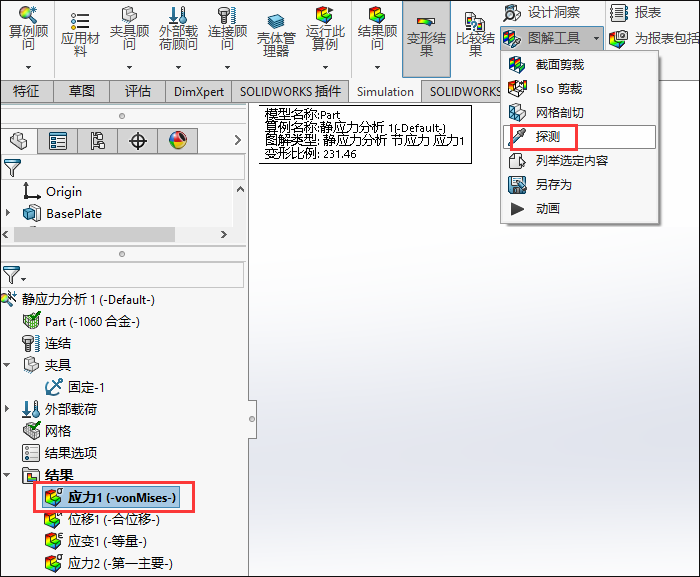Image resolution: width=700 pixels, height=577 pixels.
Task: Click the feature tree scroll-up arrow
Action: (240, 189)
